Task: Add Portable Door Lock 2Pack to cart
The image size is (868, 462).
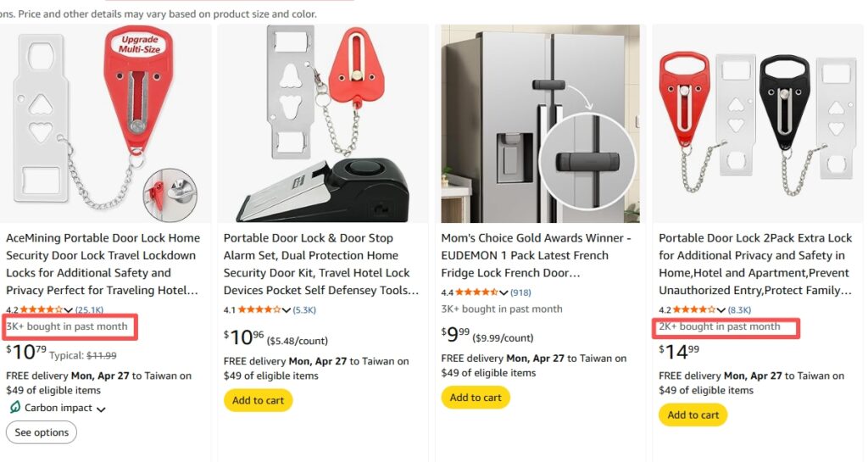Action: 693,415
